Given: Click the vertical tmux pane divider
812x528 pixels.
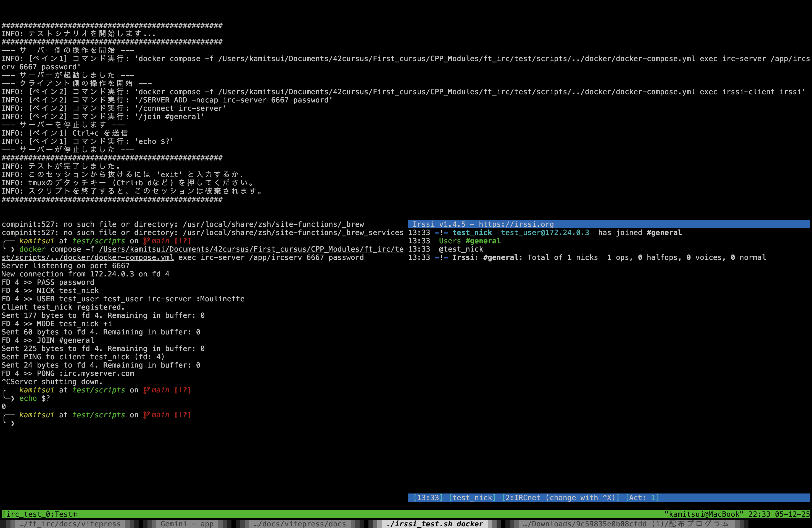Looking at the screenshot, I should click(406, 361).
